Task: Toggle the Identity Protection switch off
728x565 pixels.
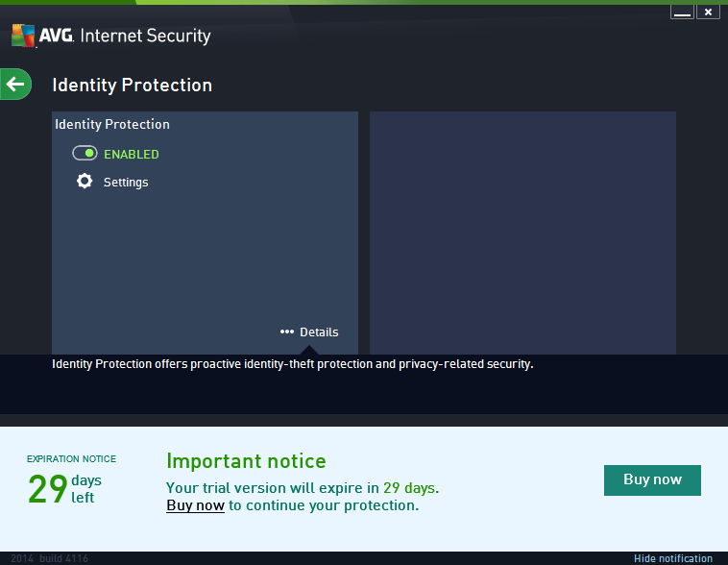Action: tap(85, 154)
